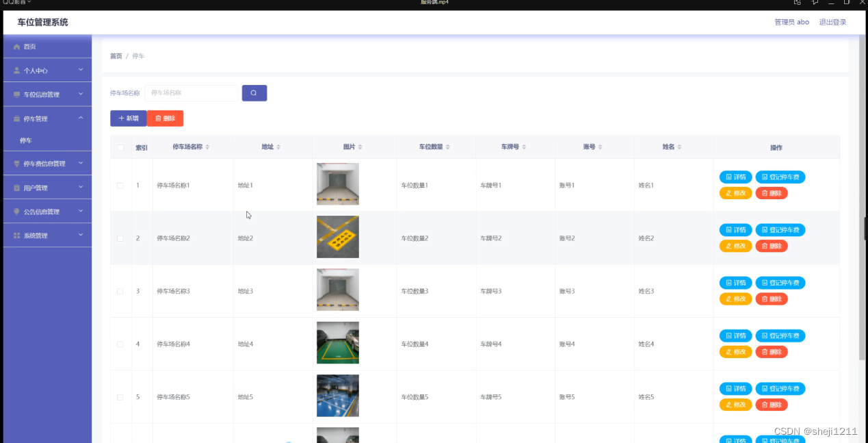
Task: Check the checkbox for row 2
Action: click(x=120, y=238)
